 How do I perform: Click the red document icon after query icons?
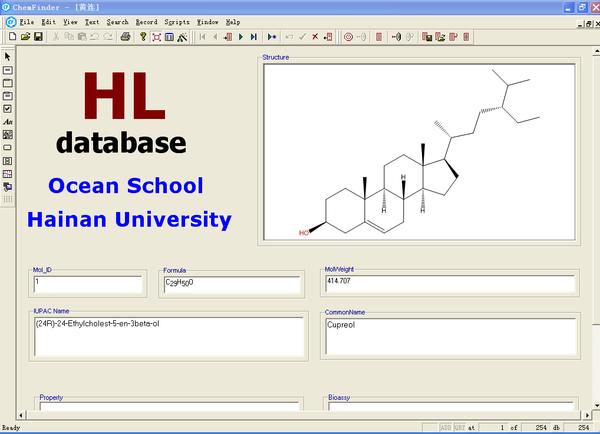[x=379, y=37]
